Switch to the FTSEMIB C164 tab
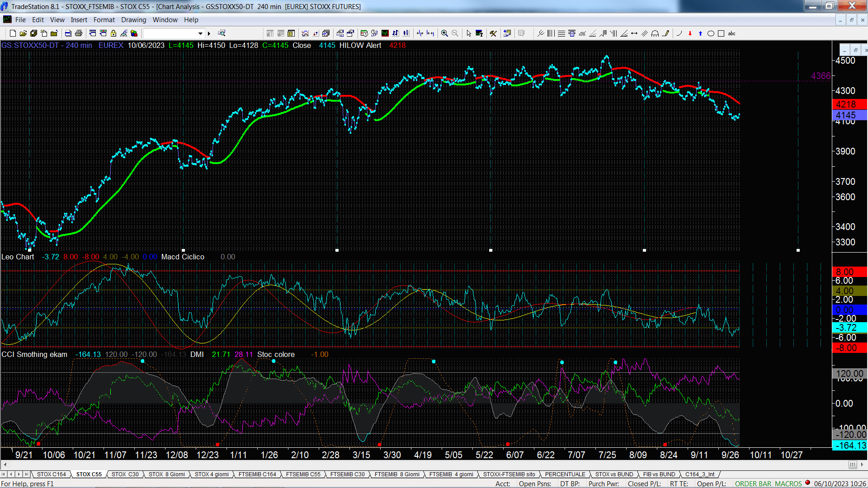This screenshot has width=868, height=488. [x=257, y=474]
